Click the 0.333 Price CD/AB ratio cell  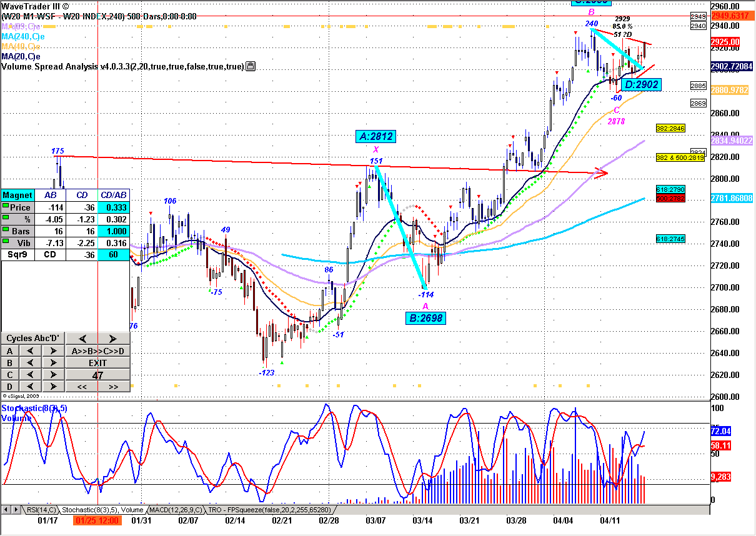click(x=114, y=207)
